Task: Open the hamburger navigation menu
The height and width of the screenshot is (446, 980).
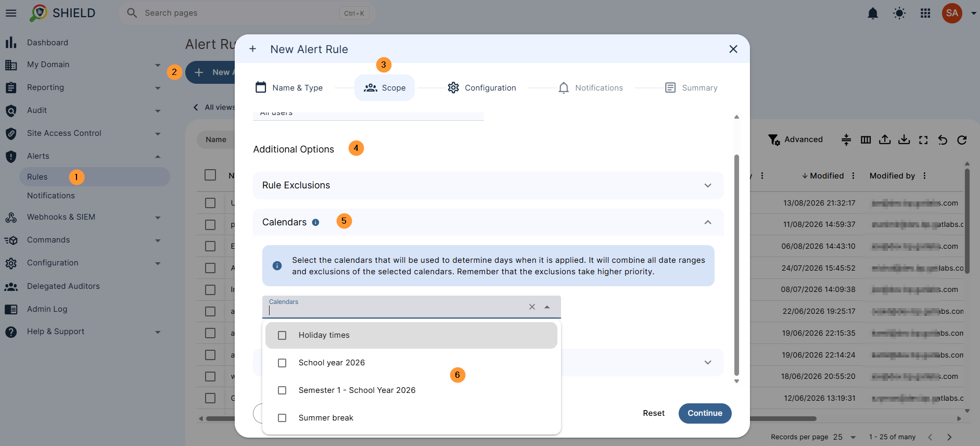Action: [x=11, y=13]
